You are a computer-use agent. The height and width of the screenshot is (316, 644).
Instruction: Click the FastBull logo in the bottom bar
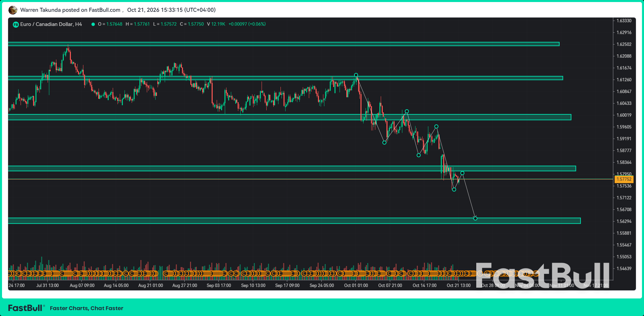(26, 308)
